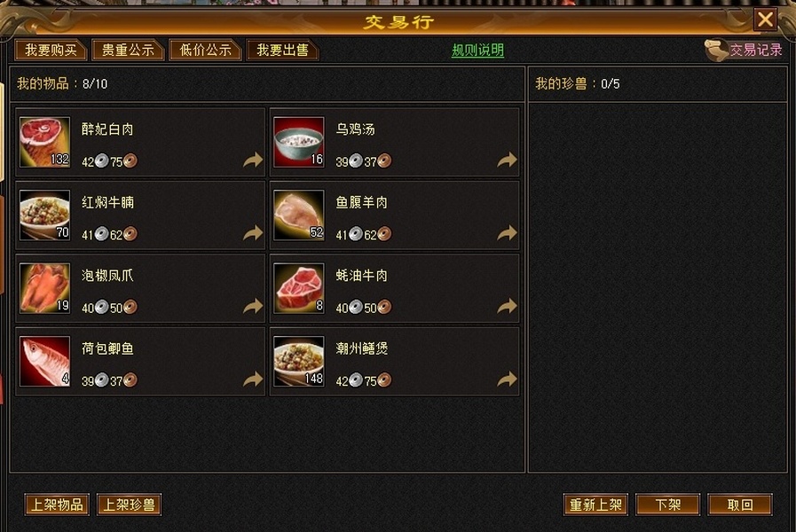Open the 规则说明 link
The height and width of the screenshot is (532, 796).
(477, 51)
